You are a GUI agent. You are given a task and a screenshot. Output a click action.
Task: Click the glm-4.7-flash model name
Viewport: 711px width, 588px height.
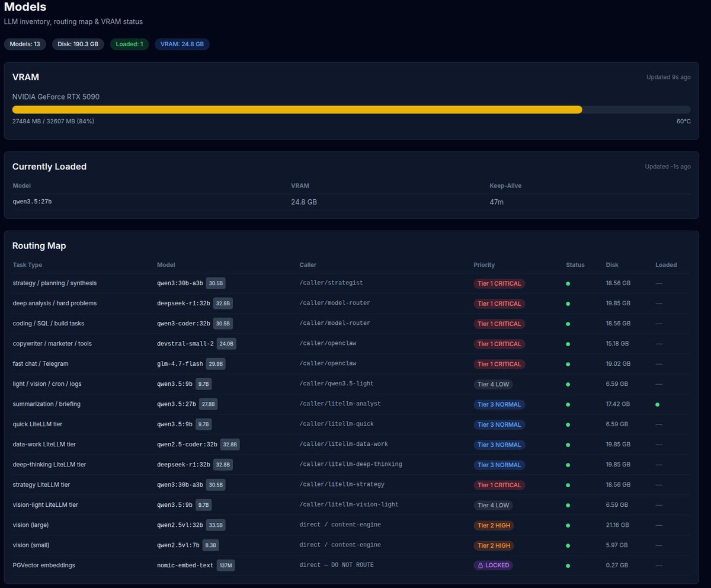tap(180, 364)
